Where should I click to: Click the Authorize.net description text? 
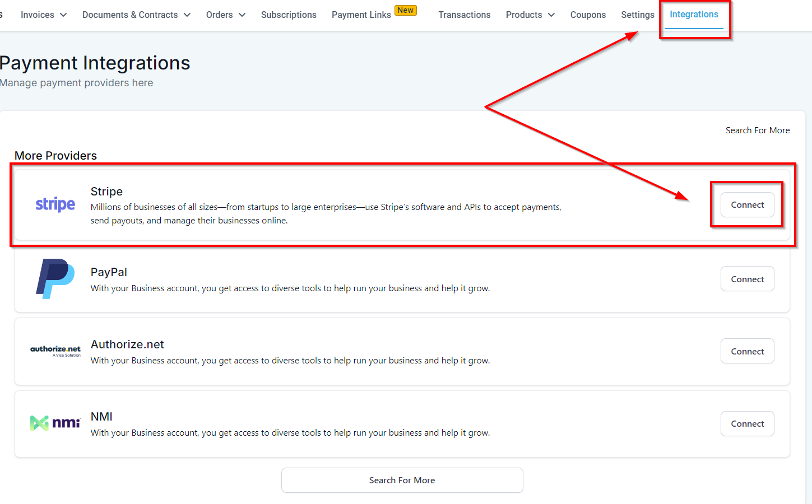[290, 361]
